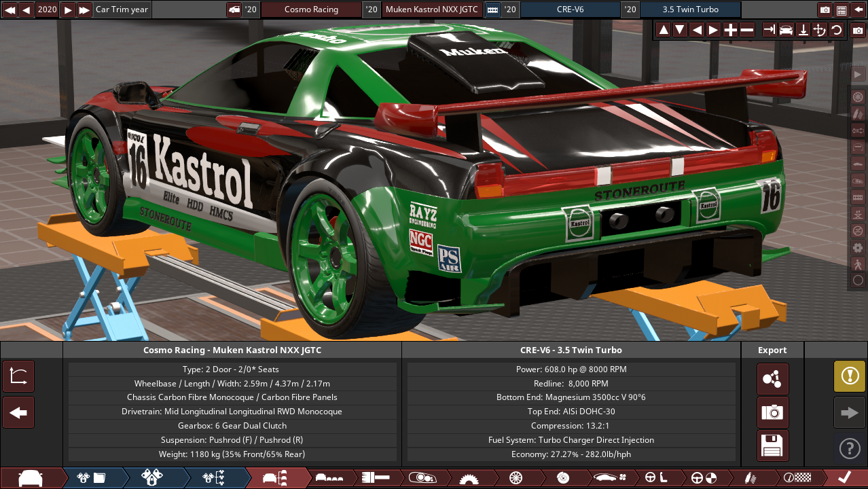
Task: Move camera up with up-triangle button
Action: point(664,30)
